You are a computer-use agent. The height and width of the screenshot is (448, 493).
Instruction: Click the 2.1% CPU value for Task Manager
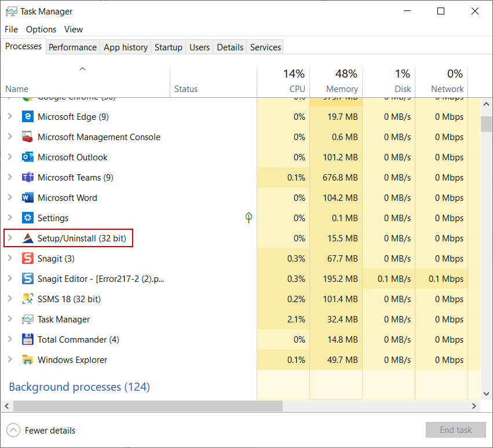coord(296,319)
